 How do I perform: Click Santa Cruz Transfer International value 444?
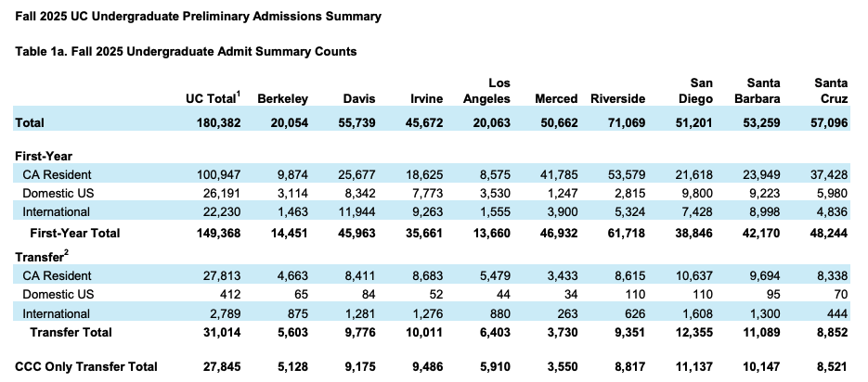837,314
